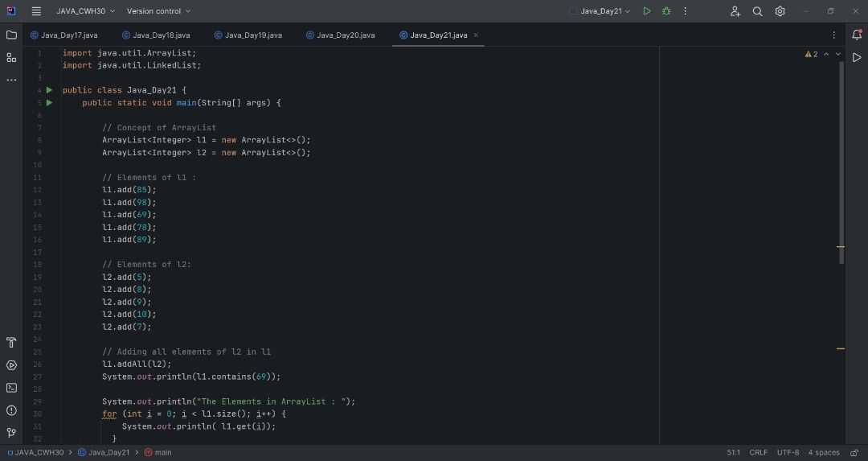This screenshot has width=868, height=461.
Task: Click upper yellow warning stripe marker
Action: coord(841,246)
